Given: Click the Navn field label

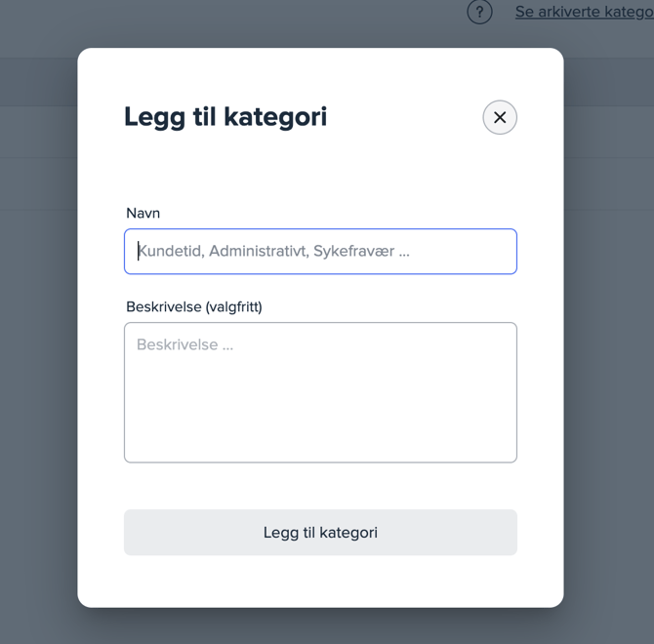Looking at the screenshot, I should click(143, 213).
